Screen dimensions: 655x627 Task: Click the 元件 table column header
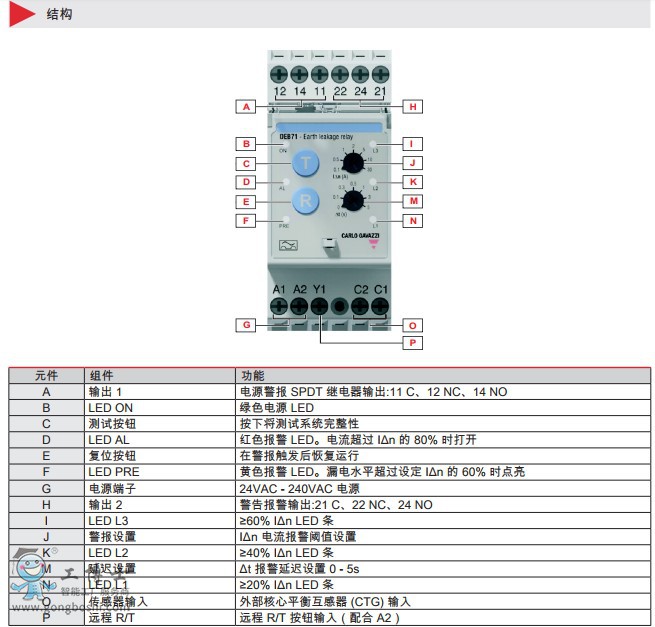(46, 376)
